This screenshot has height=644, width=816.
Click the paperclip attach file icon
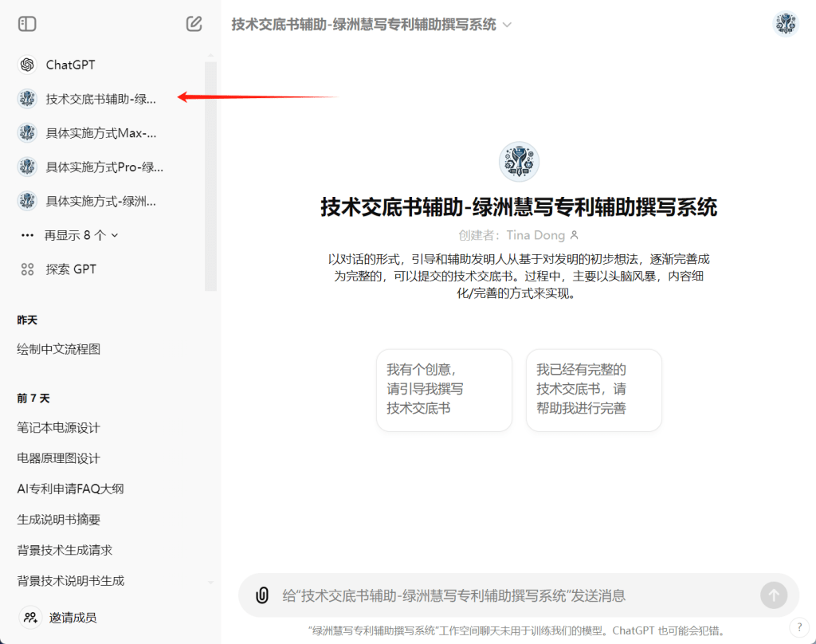pyautogui.click(x=261, y=595)
